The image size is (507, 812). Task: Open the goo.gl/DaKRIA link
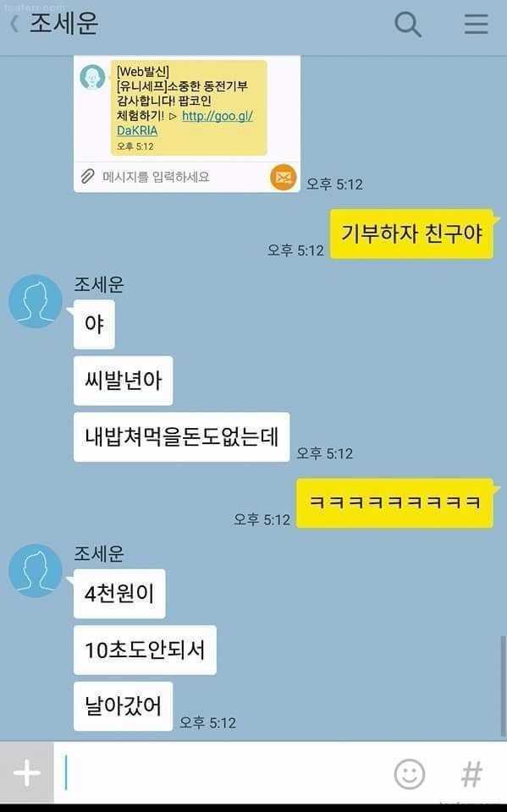[185, 123]
